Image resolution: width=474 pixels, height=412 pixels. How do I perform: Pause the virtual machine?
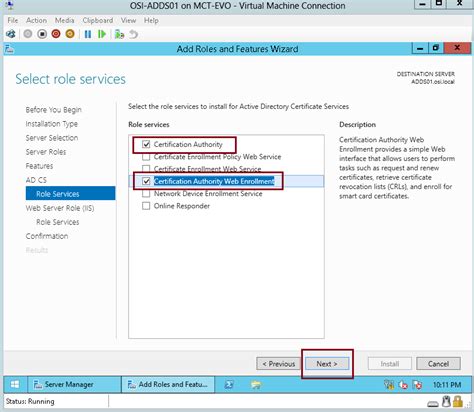88,34
